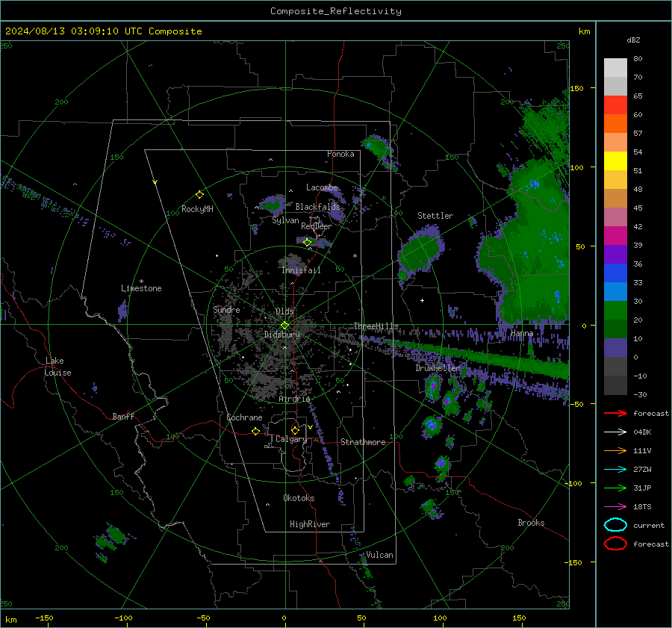Click the white plus marker west of Hanna
Image resolution: width=672 pixels, height=628 pixels.
pyautogui.click(x=422, y=300)
